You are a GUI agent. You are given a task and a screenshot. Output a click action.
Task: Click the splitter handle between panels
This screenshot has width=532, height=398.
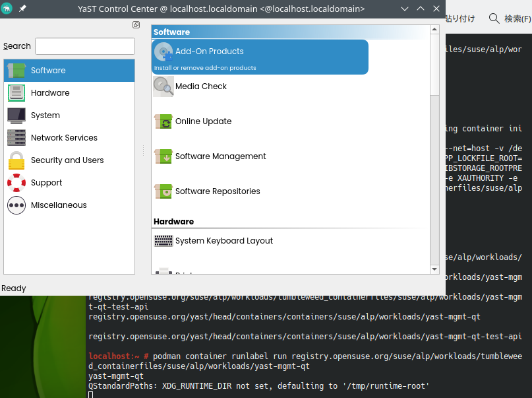[x=144, y=150]
